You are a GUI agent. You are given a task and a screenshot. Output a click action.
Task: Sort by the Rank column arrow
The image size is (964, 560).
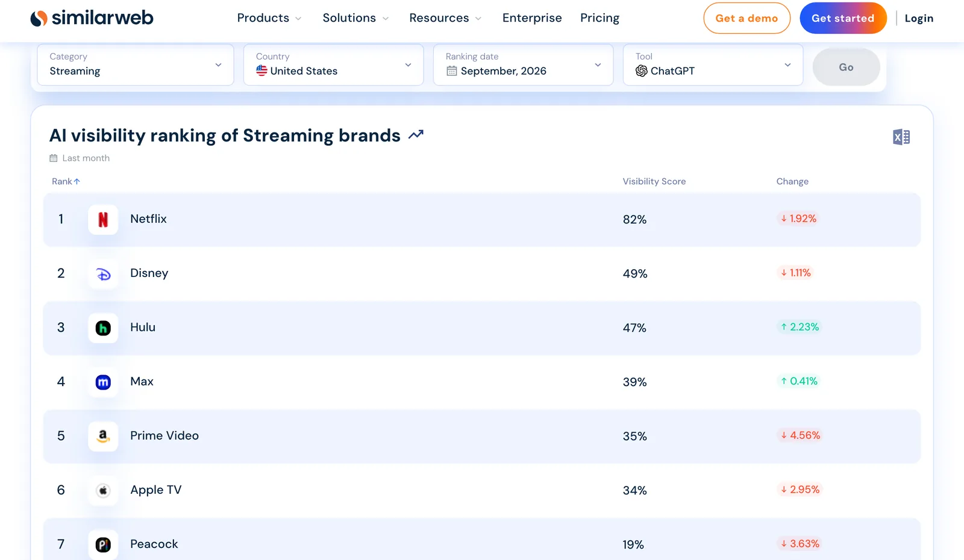pyautogui.click(x=77, y=181)
